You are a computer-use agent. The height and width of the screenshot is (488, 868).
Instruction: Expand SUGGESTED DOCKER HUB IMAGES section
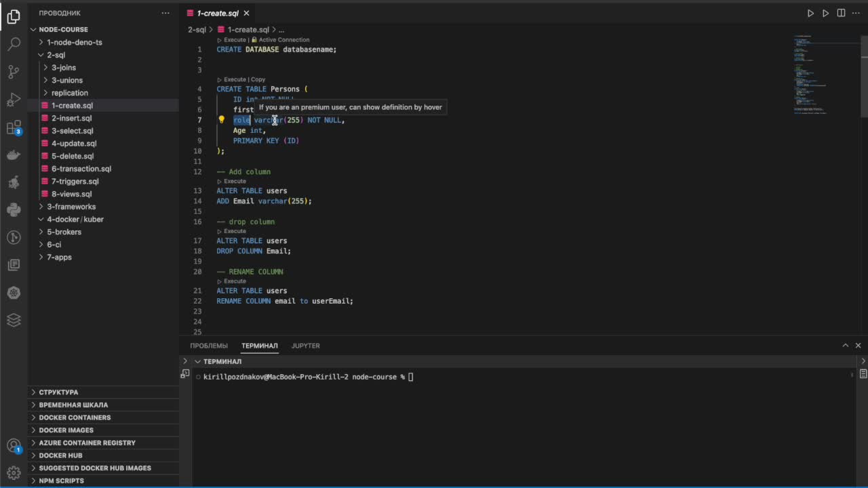(x=103, y=468)
